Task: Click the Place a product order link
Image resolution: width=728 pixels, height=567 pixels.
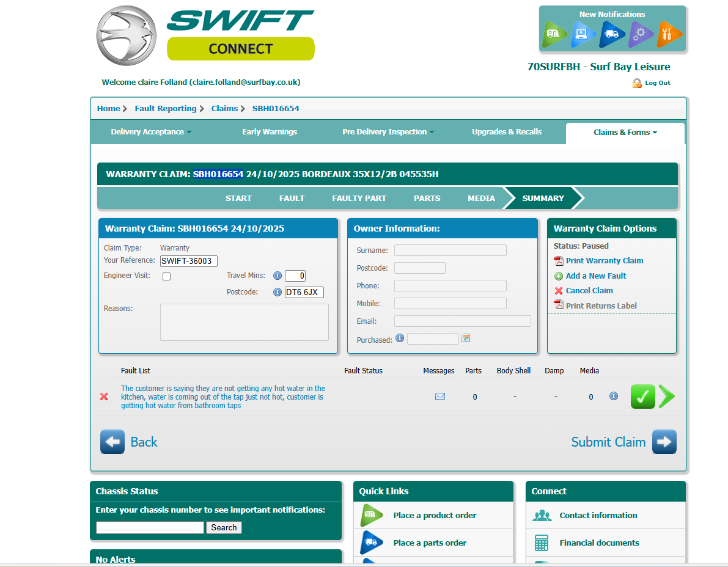Action: pyautogui.click(x=435, y=516)
